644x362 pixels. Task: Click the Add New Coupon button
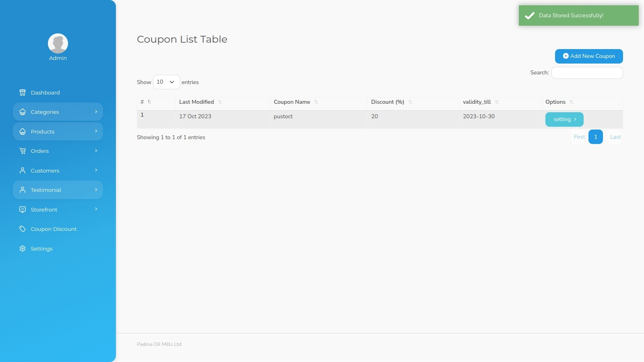(x=588, y=56)
